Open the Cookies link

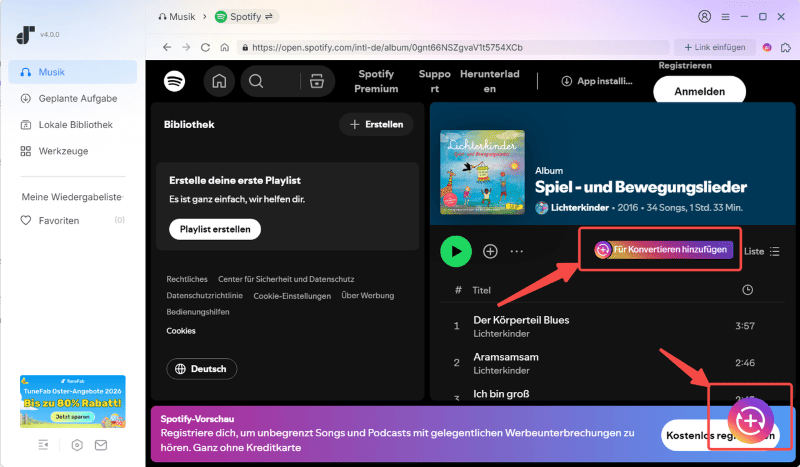click(181, 331)
